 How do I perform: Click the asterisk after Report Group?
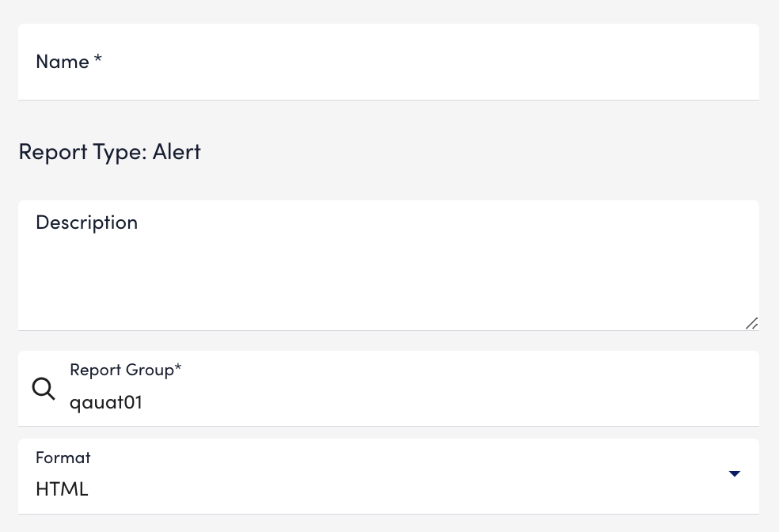click(178, 367)
